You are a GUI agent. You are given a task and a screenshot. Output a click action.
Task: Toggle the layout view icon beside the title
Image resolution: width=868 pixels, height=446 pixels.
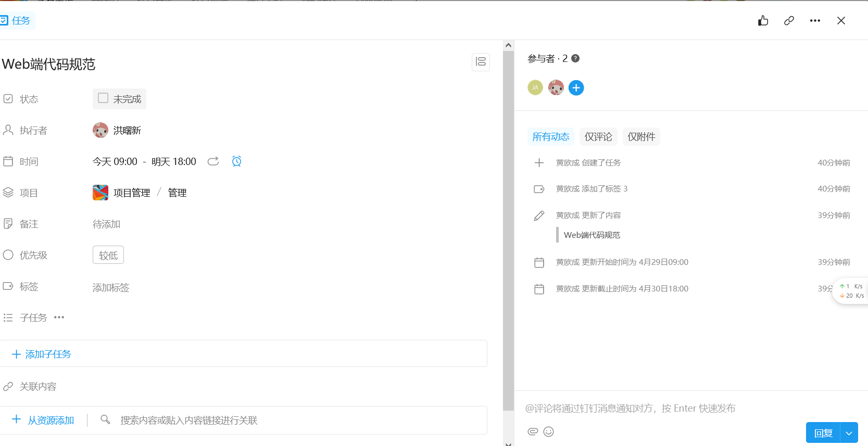point(481,62)
